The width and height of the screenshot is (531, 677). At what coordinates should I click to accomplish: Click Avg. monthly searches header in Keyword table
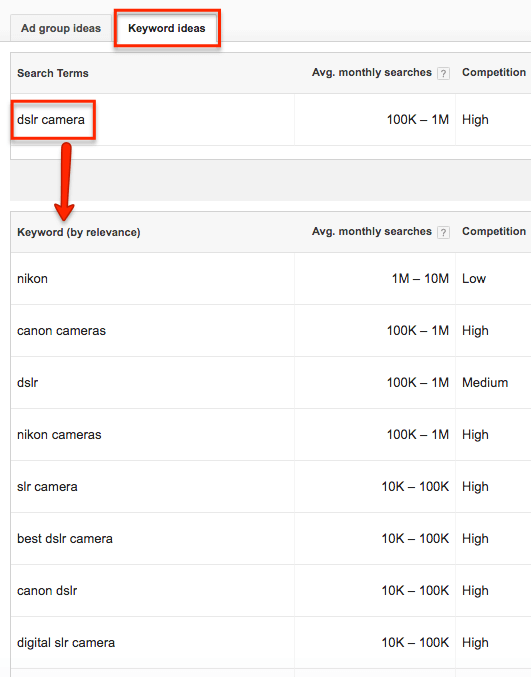(372, 231)
